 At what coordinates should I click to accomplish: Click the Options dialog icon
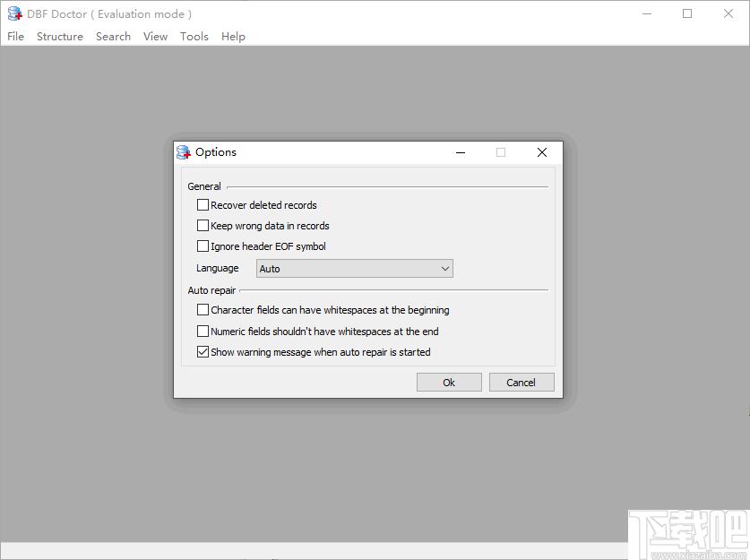tap(183, 152)
